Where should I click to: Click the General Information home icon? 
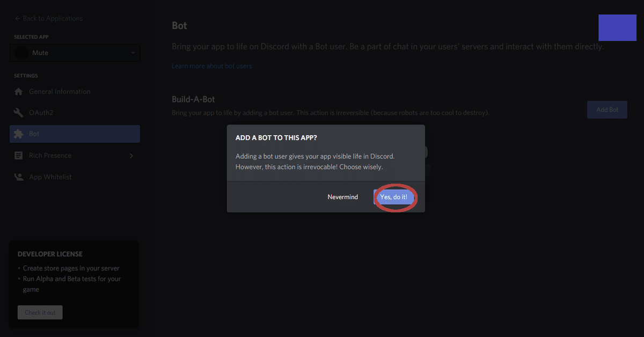tap(19, 92)
